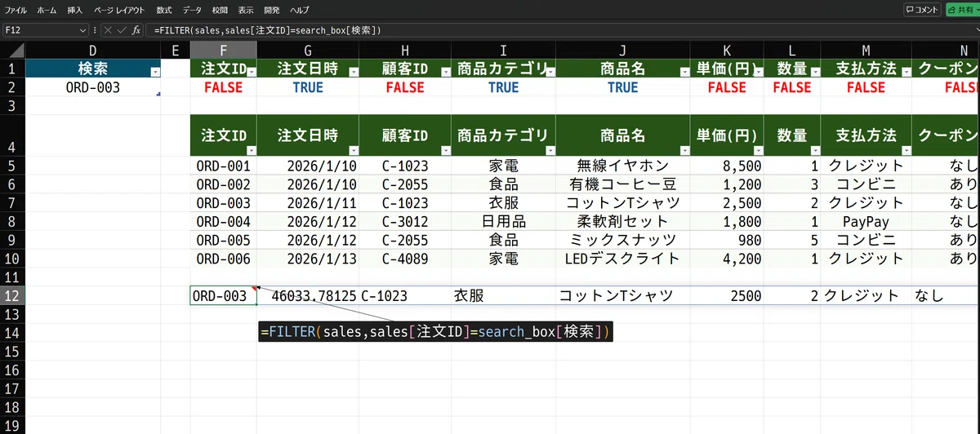The height and width of the screenshot is (434, 980).
Task: Open the 検索 header filter dropdown
Action: (155, 73)
